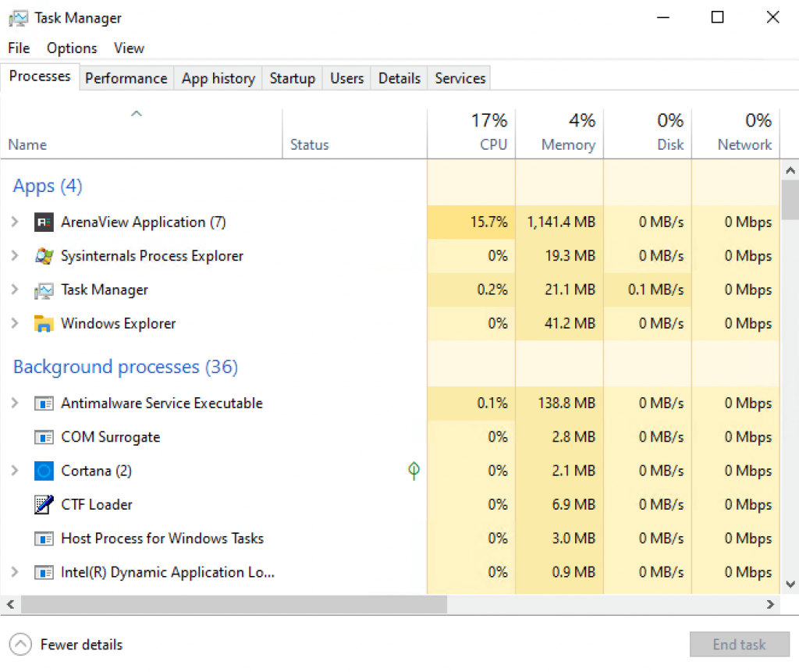
Task: Expand the Windows Explorer process tree
Action: (x=15, y=324)
